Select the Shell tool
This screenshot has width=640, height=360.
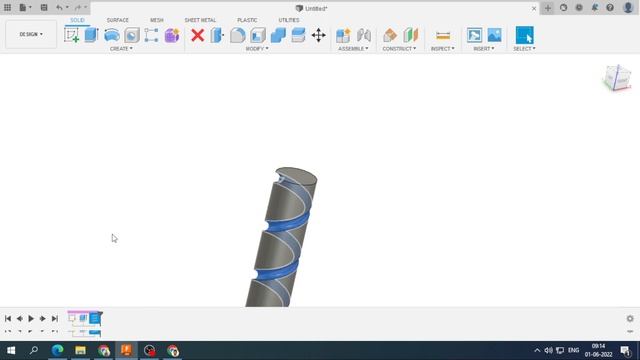pyautogui.click(x=258, y=35)
